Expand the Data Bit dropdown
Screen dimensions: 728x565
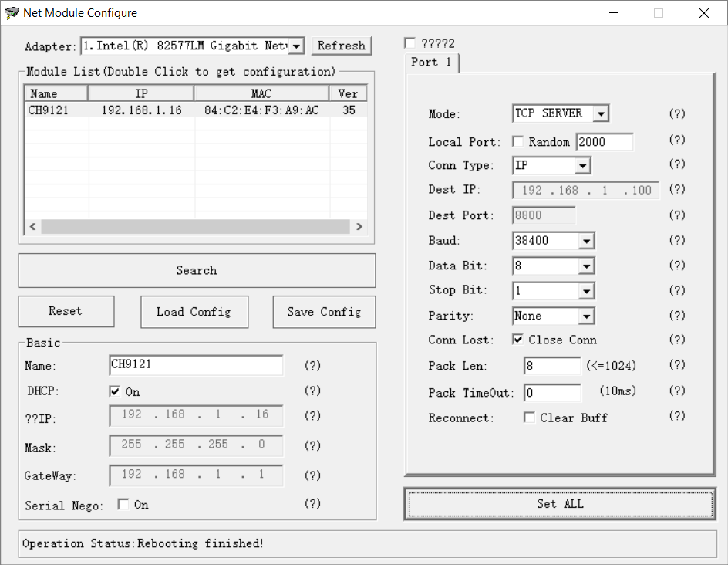[586, 266]
